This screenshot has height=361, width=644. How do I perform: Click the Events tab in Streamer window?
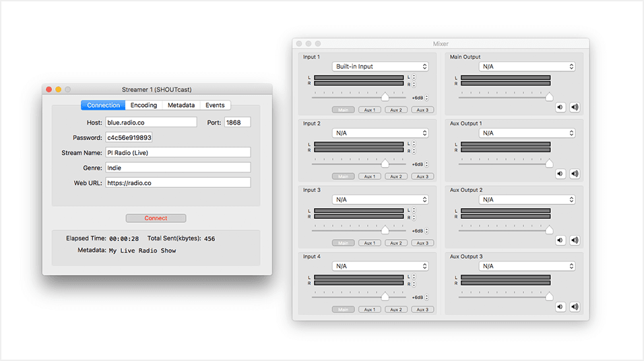click(215, 105)
